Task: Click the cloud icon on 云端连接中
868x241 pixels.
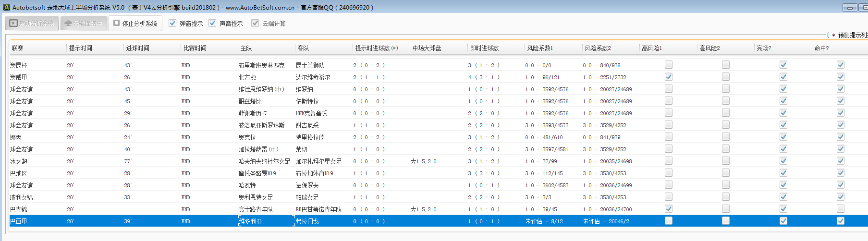Action: point(68,23)
